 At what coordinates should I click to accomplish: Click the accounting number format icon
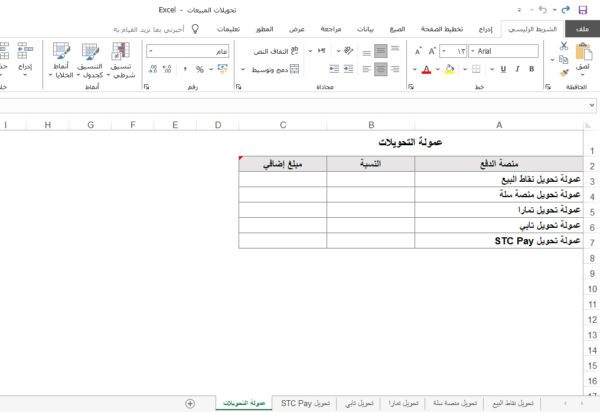pyautogui.click(x=222, y=69)
